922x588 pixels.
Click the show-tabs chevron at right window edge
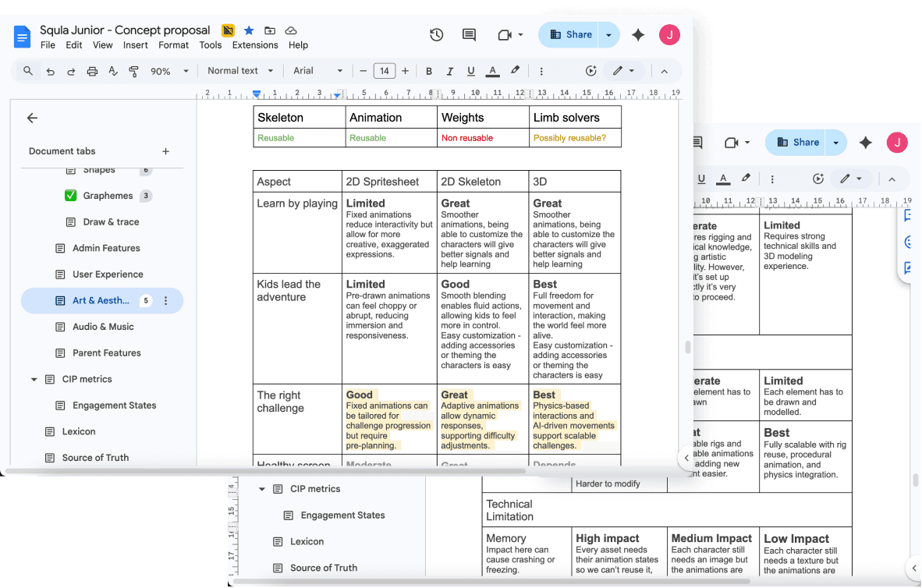(x=913, y=568)
